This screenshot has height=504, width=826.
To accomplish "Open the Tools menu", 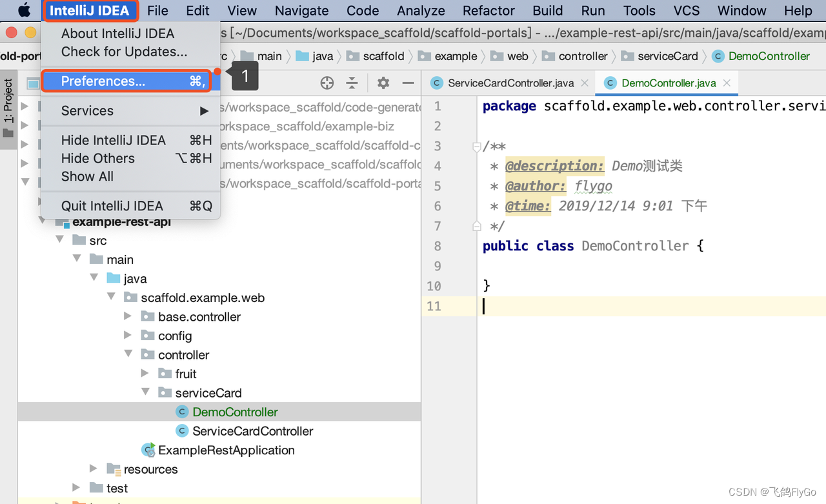I will point(640,10).
